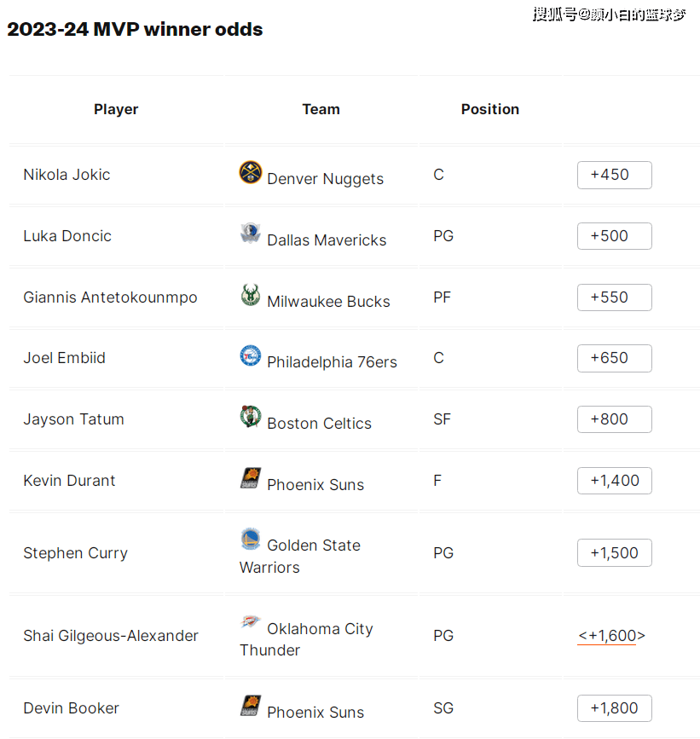Click the Philadelphia 76ers team logo
Screen dimensions: 700x739
click(x=250, y=356)
